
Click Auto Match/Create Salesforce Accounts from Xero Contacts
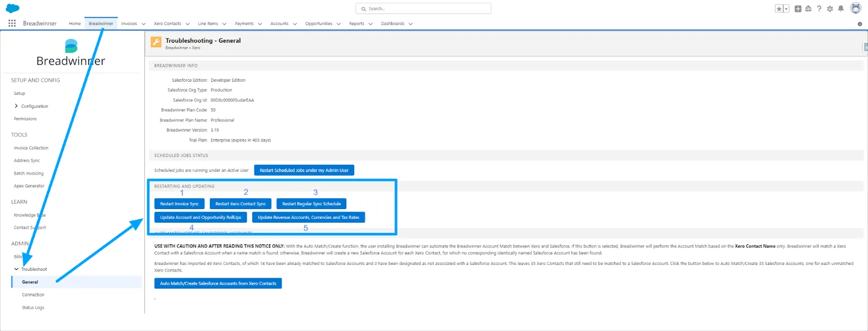[218, 283]
